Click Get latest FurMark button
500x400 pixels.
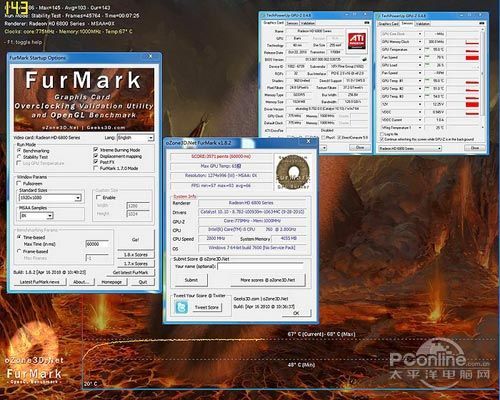coord(130,273)
